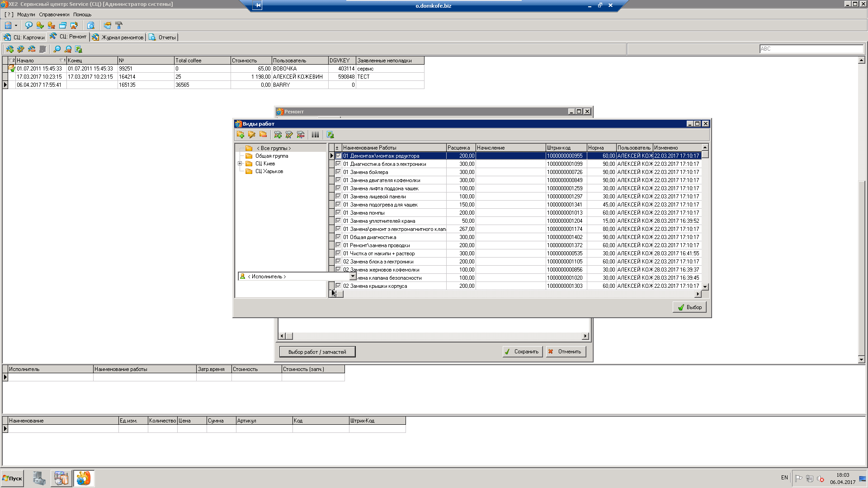Click refresh icon in Виды работ toolbar
The image size is (868, 488).
click(x=330, y=135)
